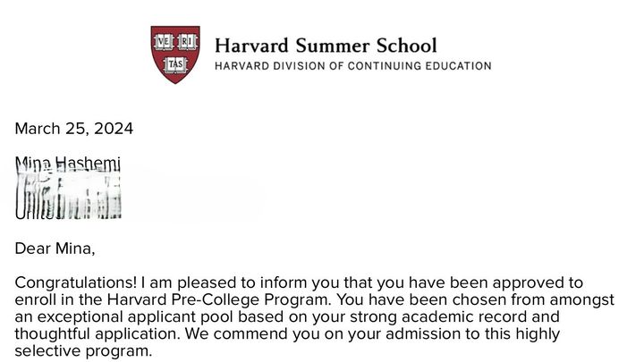
Task: Click the date March 25, 2024
Action: click(x=74, y=129)
